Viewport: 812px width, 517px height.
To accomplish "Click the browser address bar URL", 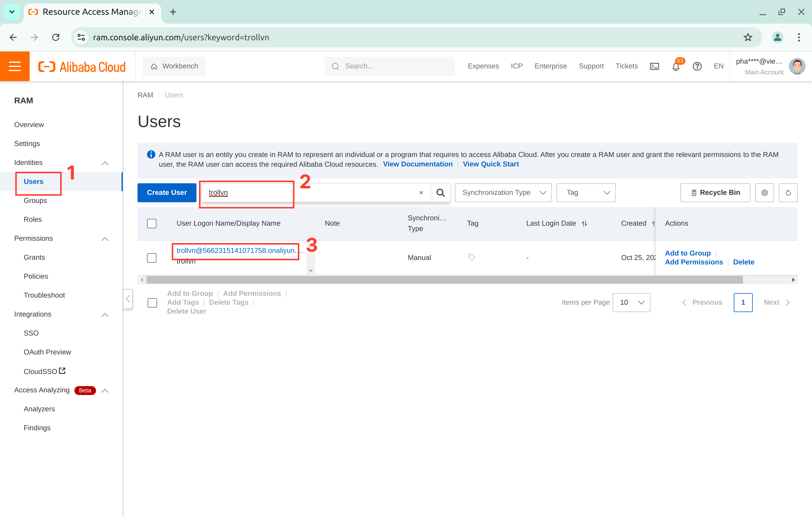I will [181, 37].
